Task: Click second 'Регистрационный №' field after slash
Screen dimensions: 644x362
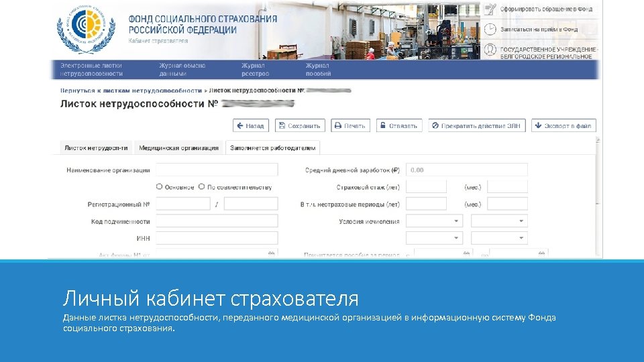Action: point(251,204)
